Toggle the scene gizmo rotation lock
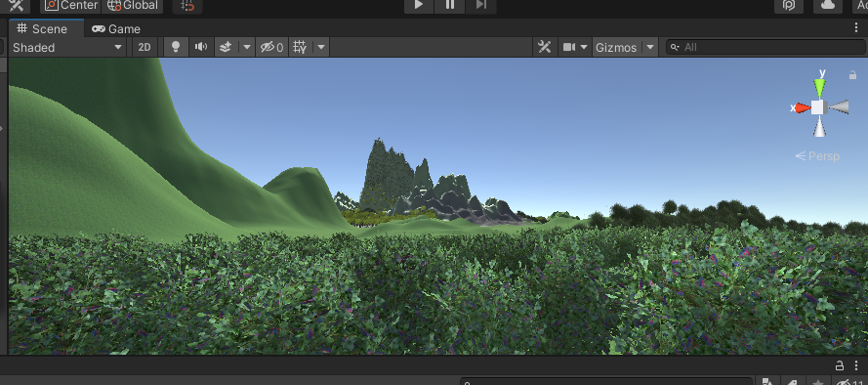Image resolution: width=868 pixels, height=385 pixels. [852, 75]
